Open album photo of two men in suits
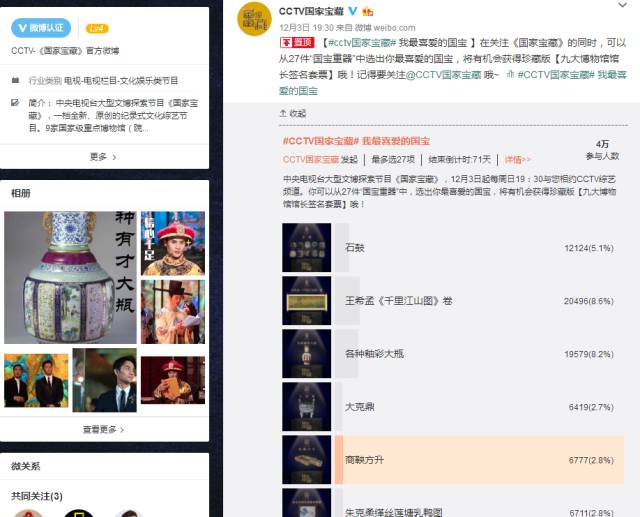Image resolution: width=640 pixels, height=517 pixels. (36, 380)
